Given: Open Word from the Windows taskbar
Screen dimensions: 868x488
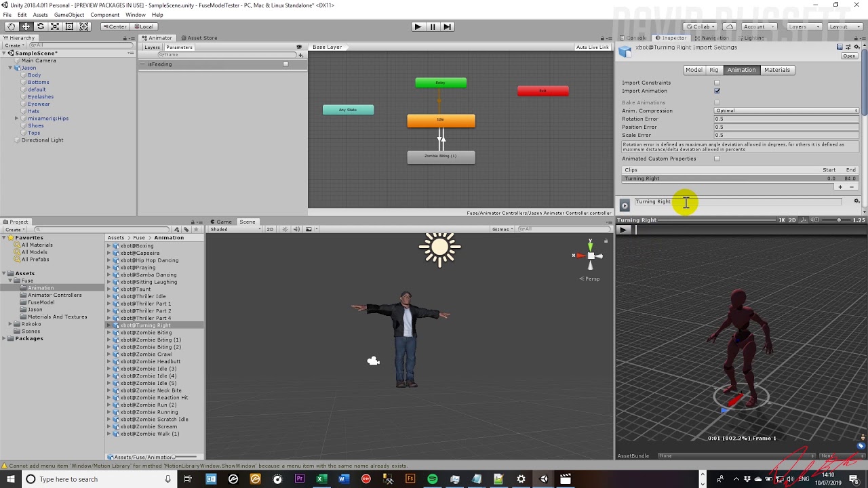Looking at the screenshot, I should 343,479.
